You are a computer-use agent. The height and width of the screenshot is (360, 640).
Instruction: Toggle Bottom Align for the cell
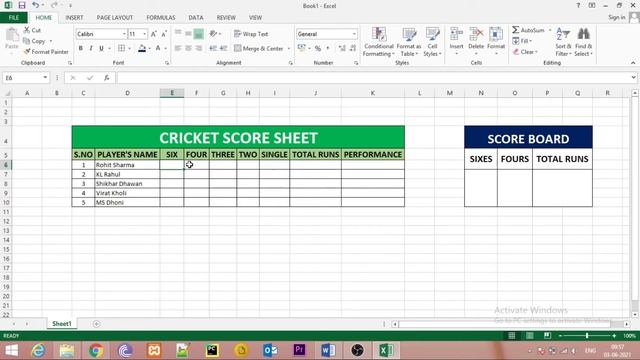coord(198,34)
